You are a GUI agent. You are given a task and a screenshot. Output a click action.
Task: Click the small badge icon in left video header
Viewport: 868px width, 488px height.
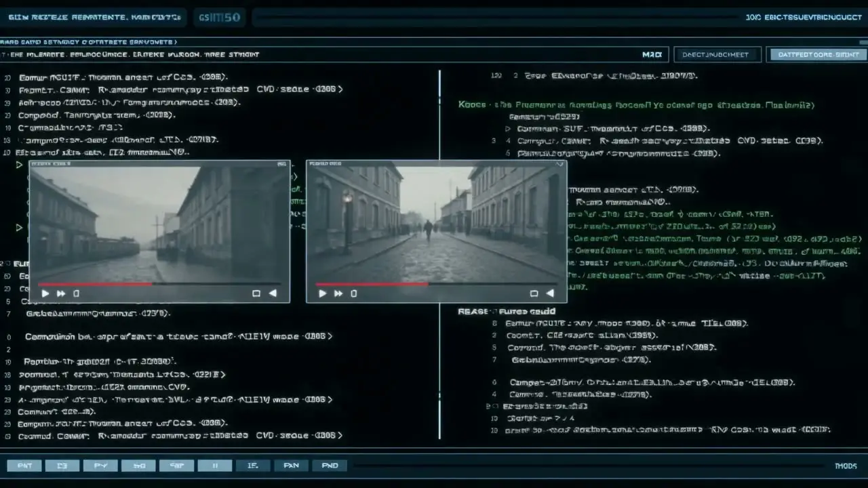point(281,164)
